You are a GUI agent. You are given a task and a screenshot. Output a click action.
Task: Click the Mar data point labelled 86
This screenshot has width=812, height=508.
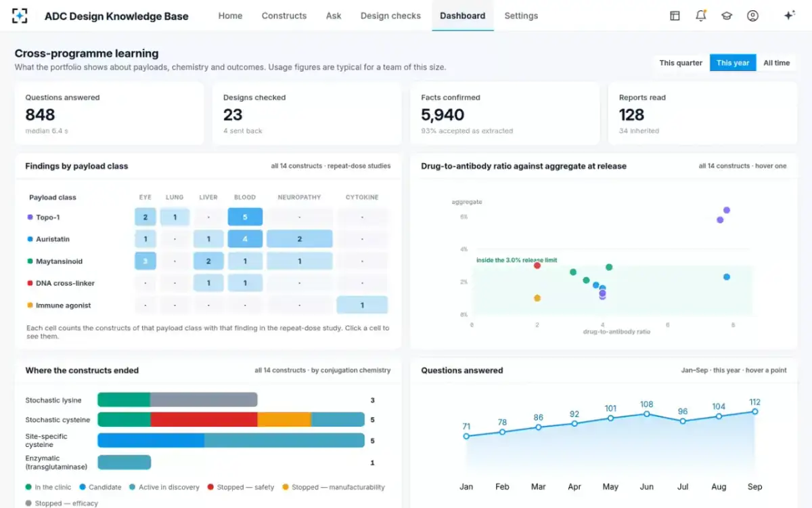[539, 427]
